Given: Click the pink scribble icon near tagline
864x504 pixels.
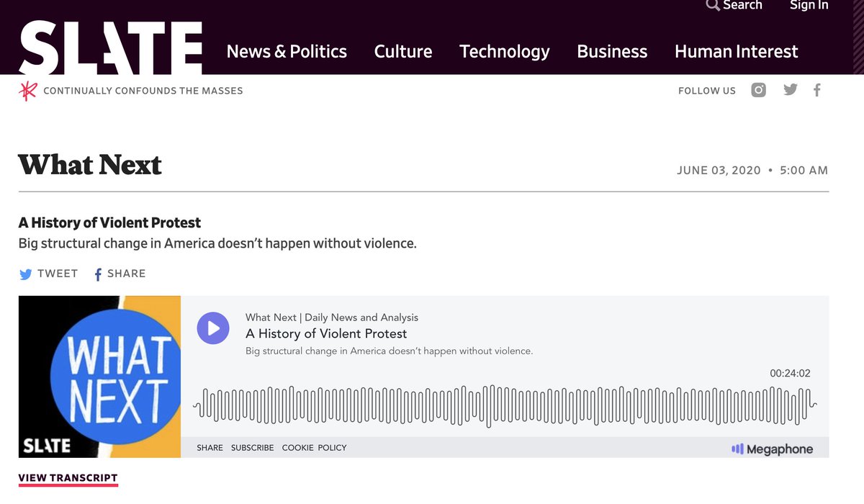Looking at the screenshot, I should 27,91.
